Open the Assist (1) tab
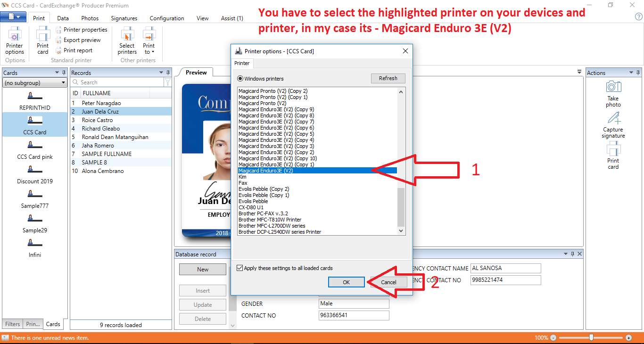 click(232, 18)
